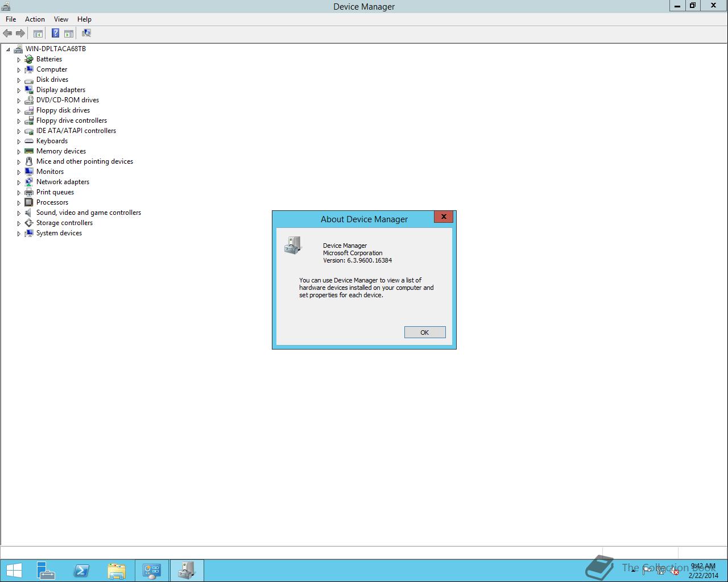Select Sound, video and game controllers label

click(x=89, y=213)
